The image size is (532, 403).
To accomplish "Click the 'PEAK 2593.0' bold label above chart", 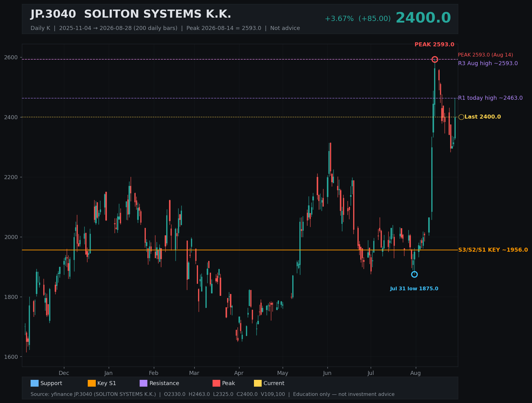I will tap(434, 44).
